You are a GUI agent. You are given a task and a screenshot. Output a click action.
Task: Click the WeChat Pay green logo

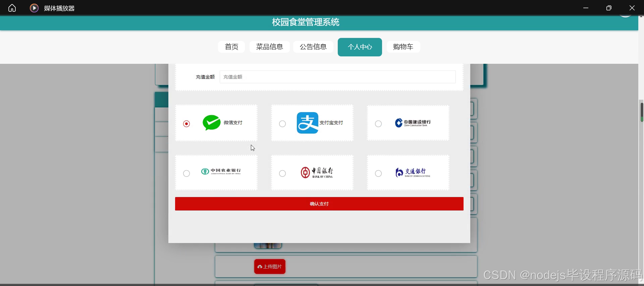[x=212, y=123]
